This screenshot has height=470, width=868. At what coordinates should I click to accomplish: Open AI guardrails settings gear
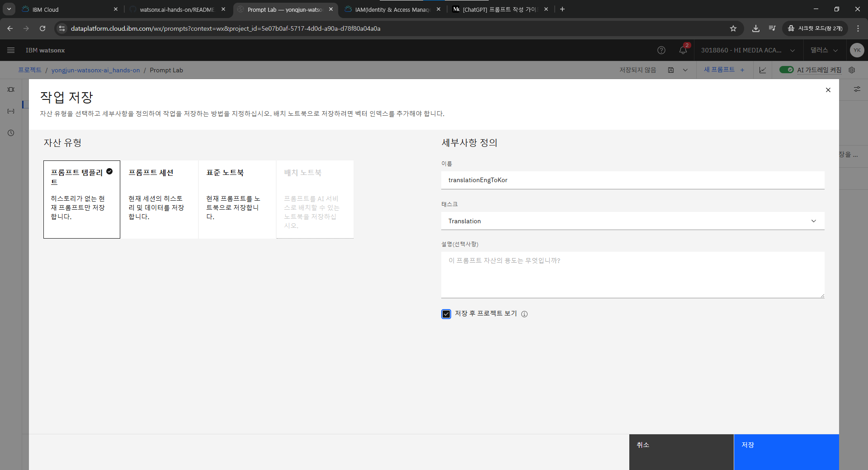coord(852,70)
